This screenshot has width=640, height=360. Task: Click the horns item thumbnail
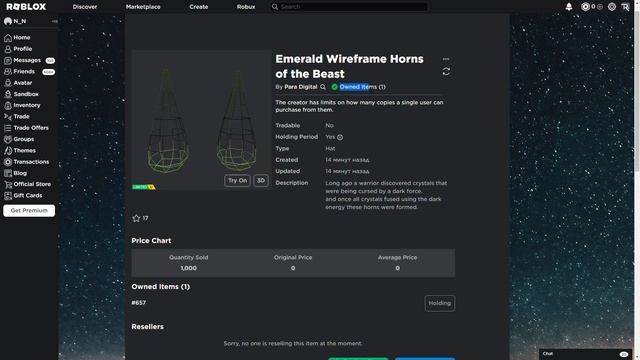pyautogui.click(x=202, y=120)
